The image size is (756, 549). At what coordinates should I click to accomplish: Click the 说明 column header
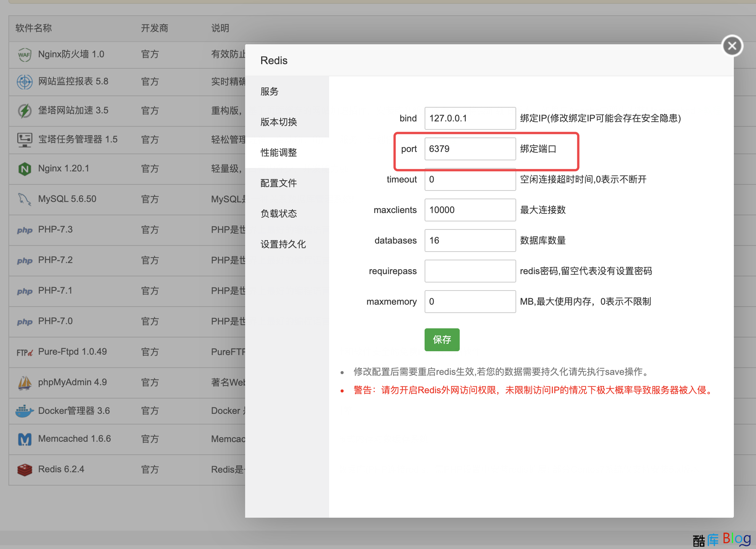tap(220, 28)
